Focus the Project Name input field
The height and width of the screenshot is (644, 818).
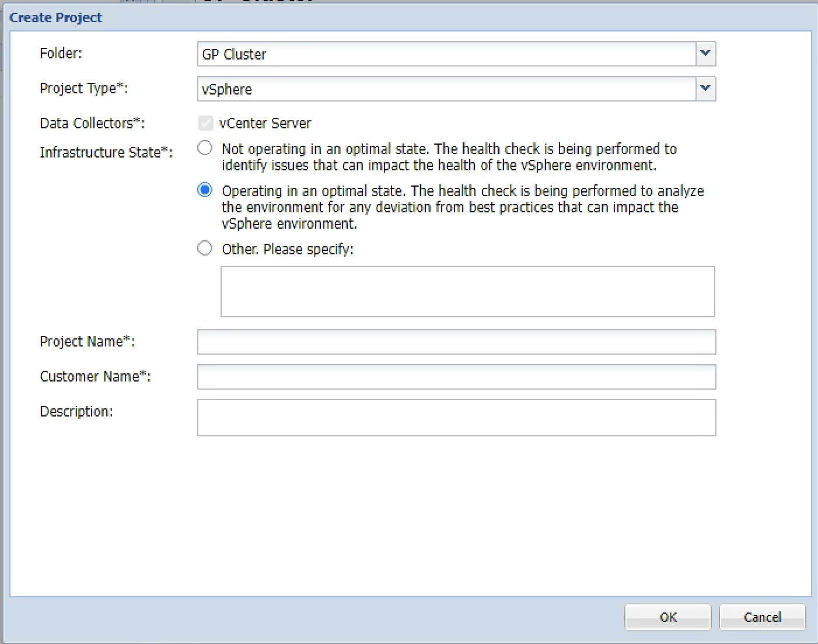(457, 342)
